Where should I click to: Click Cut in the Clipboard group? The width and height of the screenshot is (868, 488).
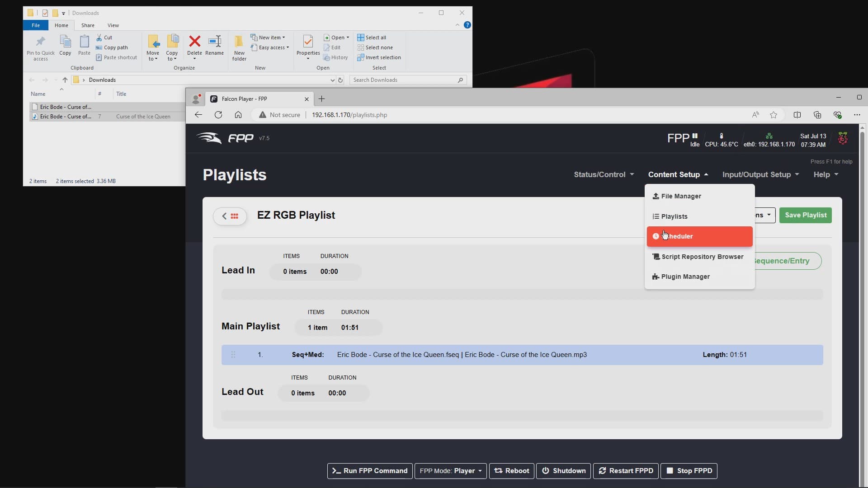tap(104, 38)
